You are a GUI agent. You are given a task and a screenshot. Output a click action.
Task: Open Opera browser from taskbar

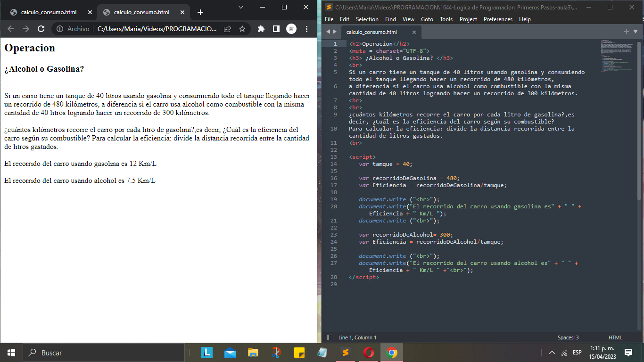[369, 353]
